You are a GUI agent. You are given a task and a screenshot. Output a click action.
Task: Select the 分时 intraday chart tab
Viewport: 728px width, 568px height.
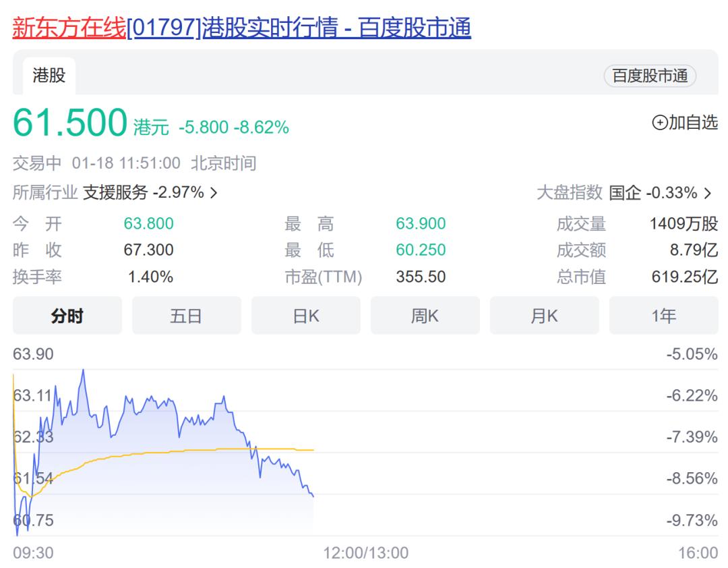coord(66,315)
